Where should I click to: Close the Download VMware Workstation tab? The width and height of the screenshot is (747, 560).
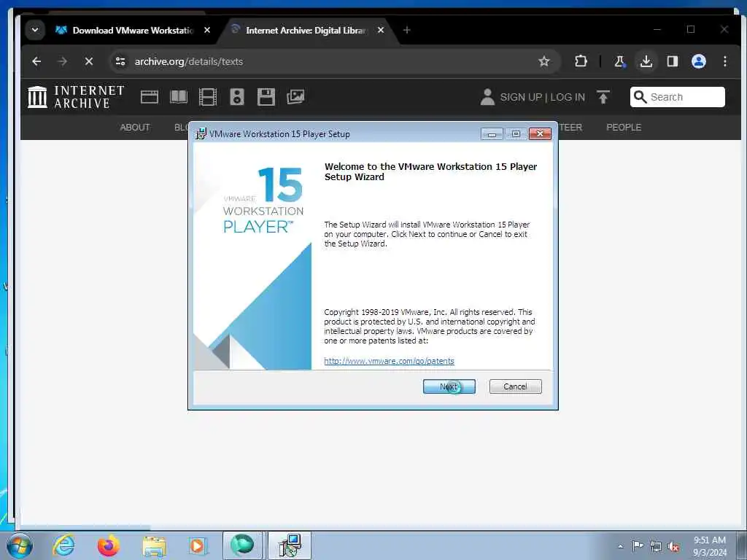206,30
